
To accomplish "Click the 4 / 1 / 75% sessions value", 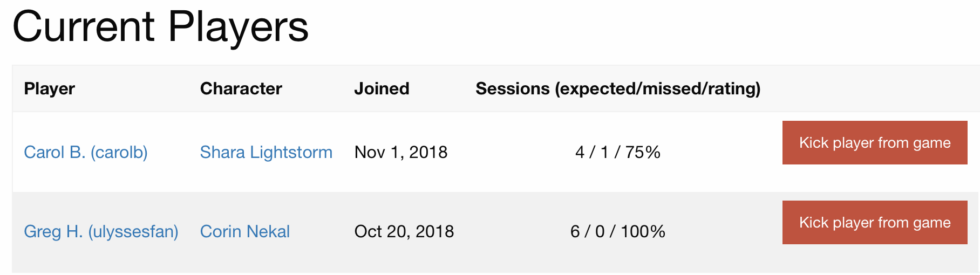I will tap(618, 152).
